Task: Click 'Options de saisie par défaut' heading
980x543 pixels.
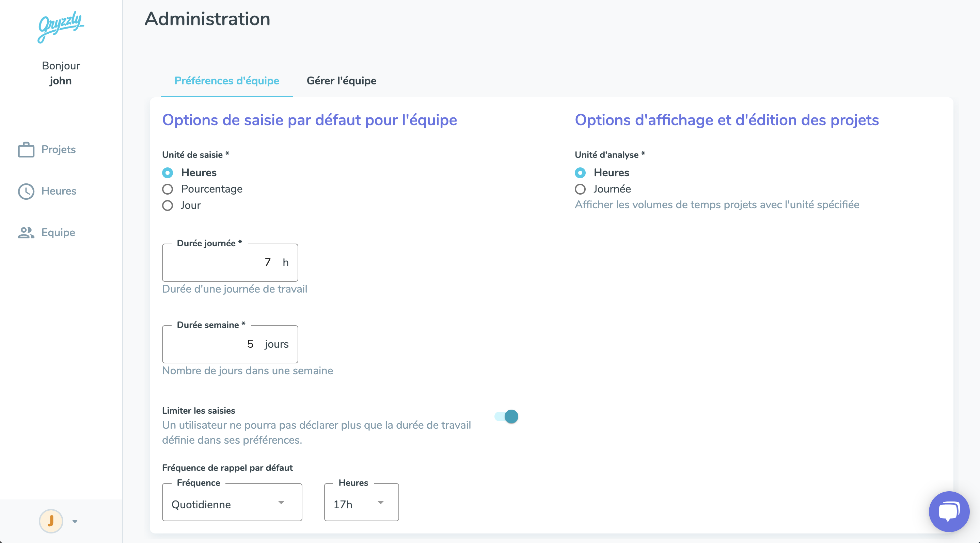Action: (310, 120)
